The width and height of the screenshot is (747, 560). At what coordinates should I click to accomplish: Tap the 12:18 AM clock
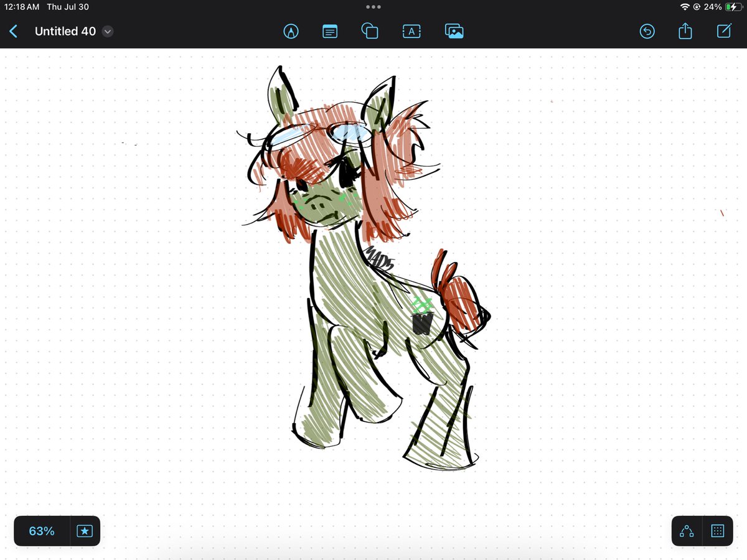[22, 7]
